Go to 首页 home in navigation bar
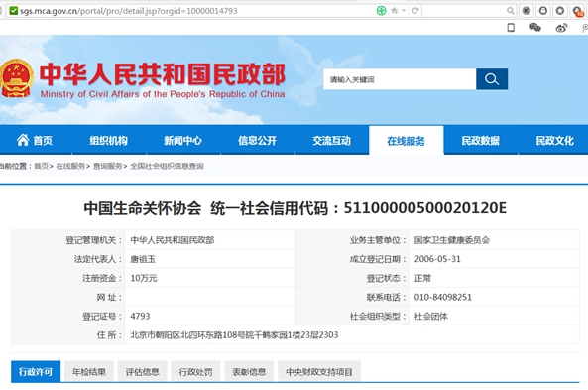 (35, 140)
